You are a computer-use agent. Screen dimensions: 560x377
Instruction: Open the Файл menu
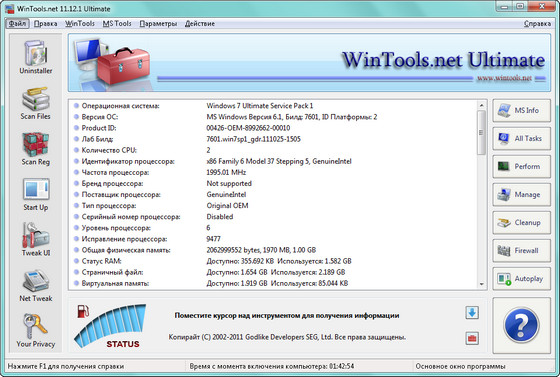point(17,24)
